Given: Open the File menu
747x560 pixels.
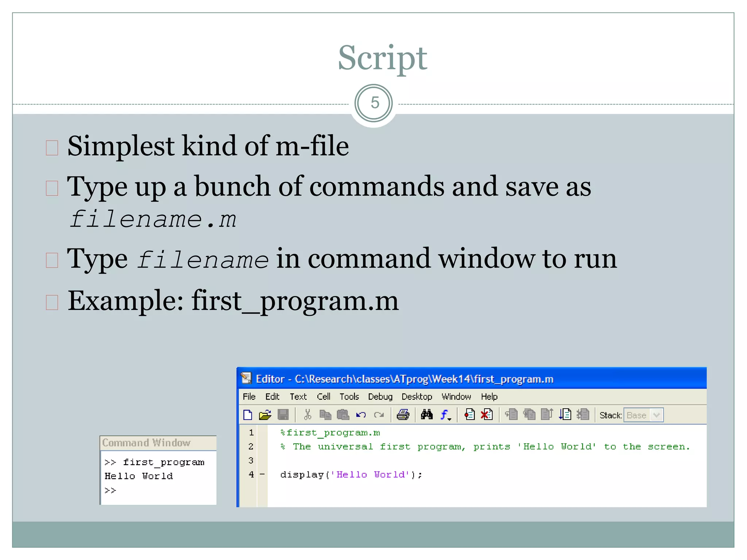Looking at the screenshot, I should click(249, 397).
